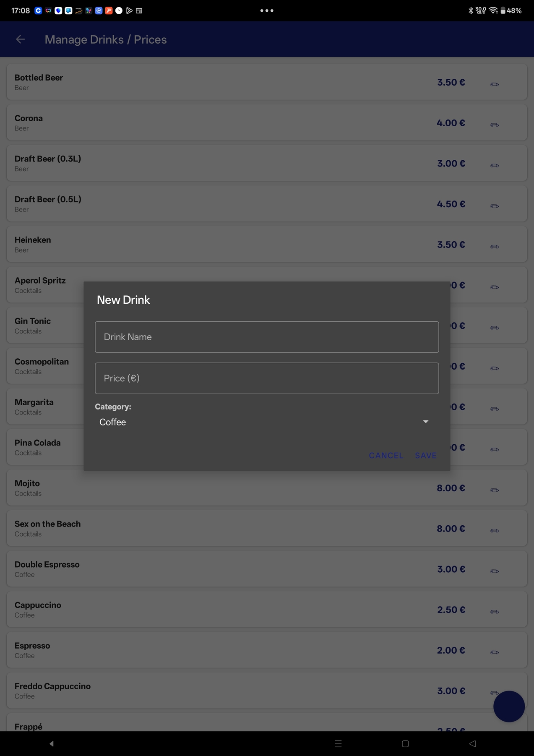
Task: Edit the Bottled Beer price pencil icon
Action: click(495, 84)
